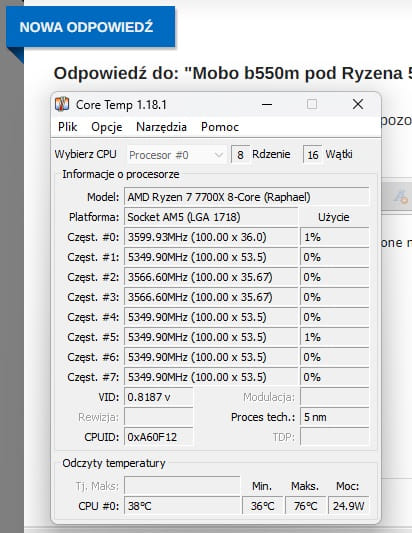This screenshot has height=533, width=412.
Task: Open the Plik menu
Action: (67, 127)
